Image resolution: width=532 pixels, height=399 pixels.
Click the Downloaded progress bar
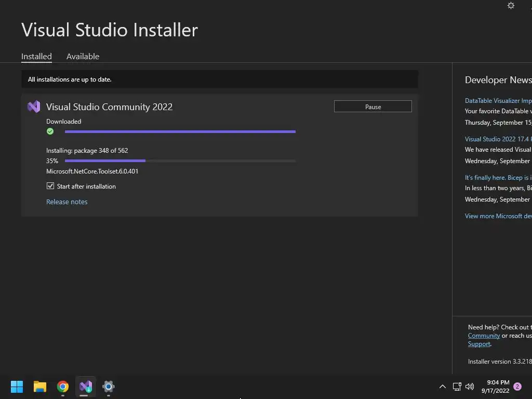180,131
